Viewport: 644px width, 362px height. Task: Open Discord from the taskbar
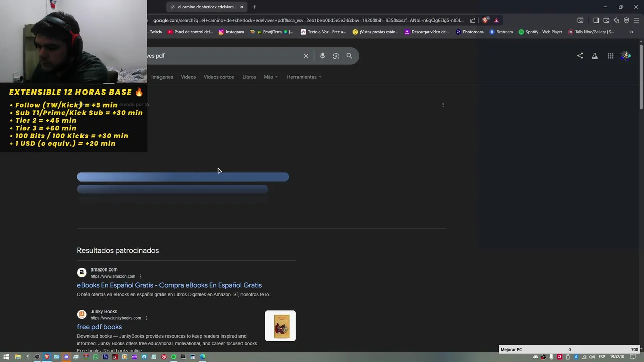[x=66, y=357]
